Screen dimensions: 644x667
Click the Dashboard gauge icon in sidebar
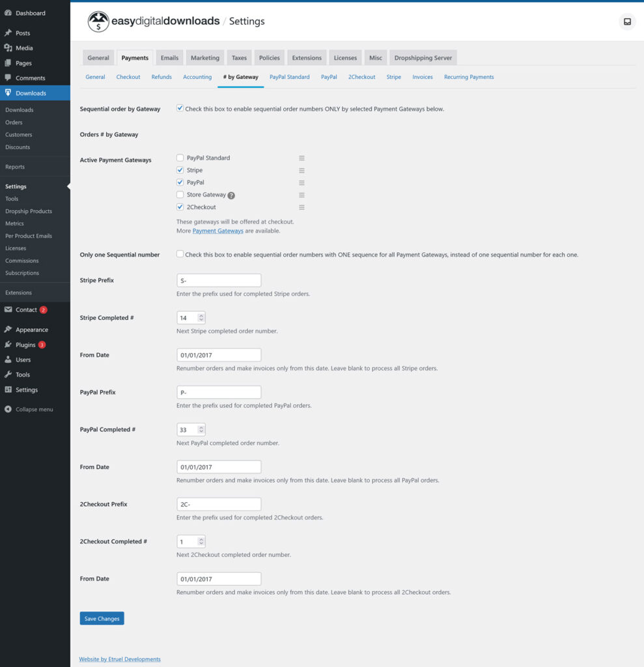[8, 13]
